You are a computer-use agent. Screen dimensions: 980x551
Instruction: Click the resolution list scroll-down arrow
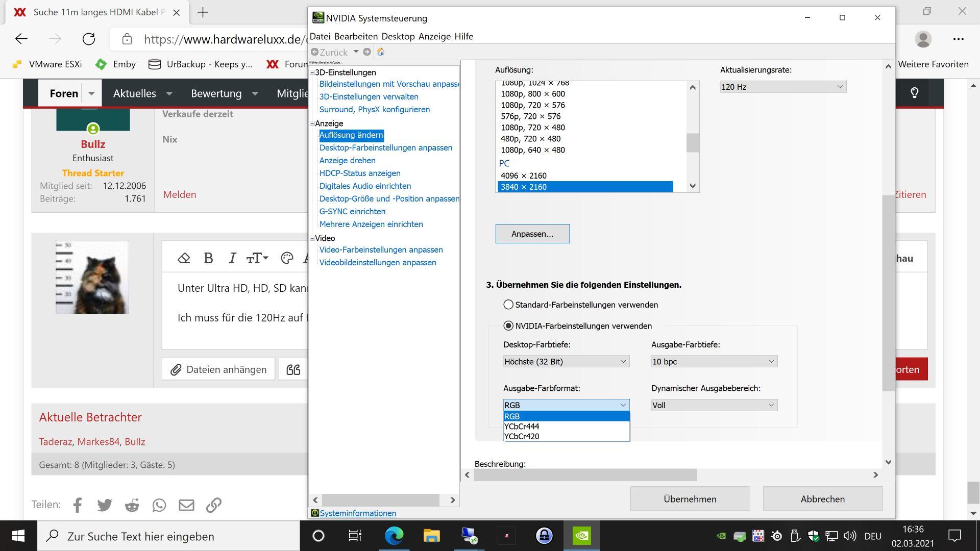click(x=693, y=186)
